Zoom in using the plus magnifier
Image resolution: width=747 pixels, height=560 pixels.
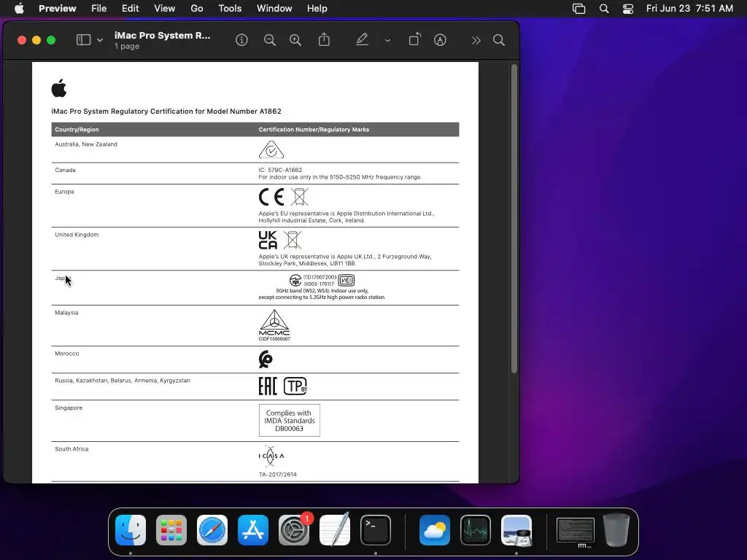(295, 40)
